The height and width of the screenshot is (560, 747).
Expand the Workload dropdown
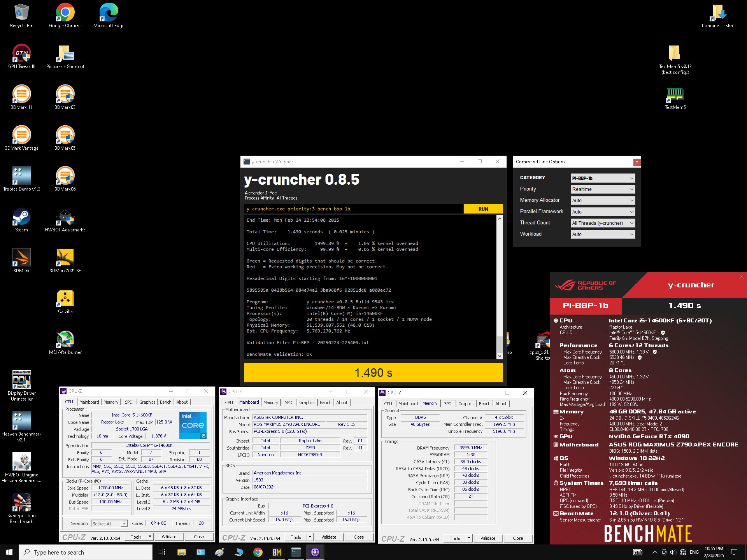point(603,234)
